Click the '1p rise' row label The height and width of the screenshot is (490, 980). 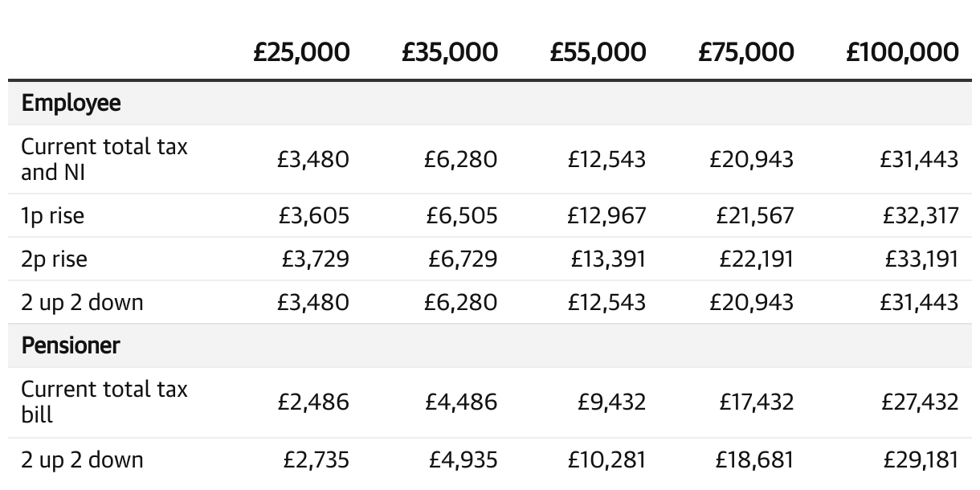click(x=52, y=215)
